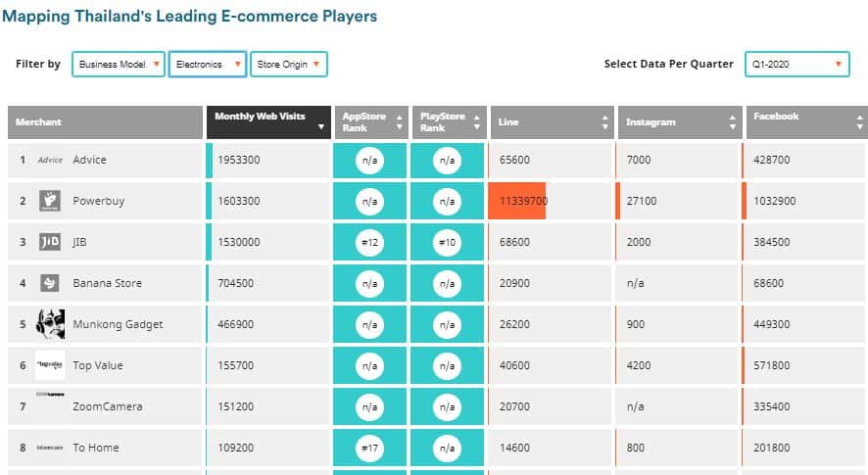Click the Advice merchant logo
Screen dimensions: 868x475
[50, 160]
